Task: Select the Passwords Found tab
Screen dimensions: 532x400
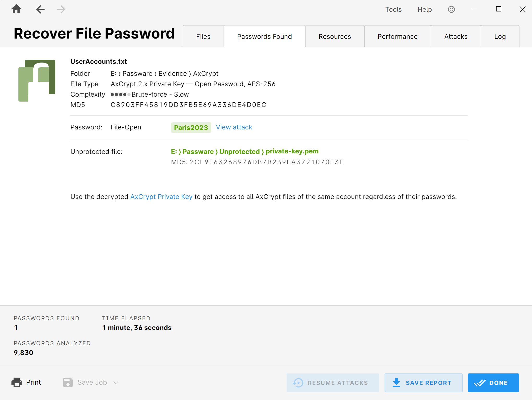Action: point(264,36)
